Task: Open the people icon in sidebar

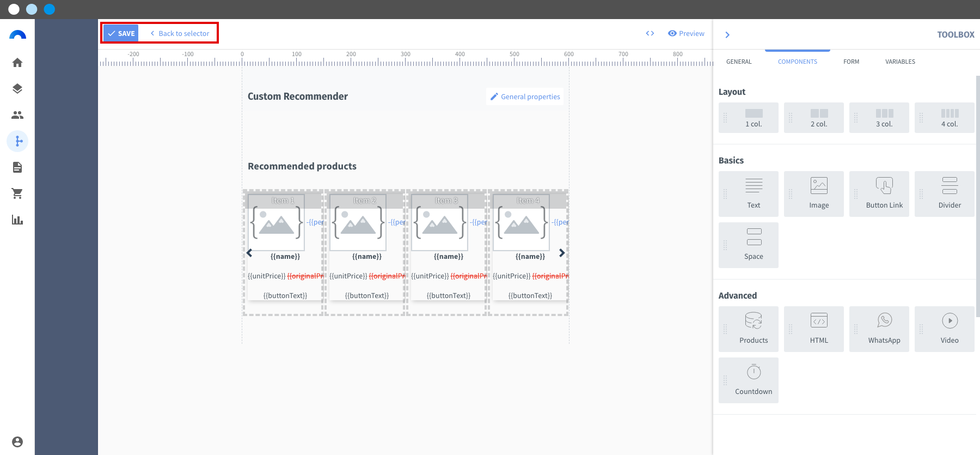Action: point(17,115)
